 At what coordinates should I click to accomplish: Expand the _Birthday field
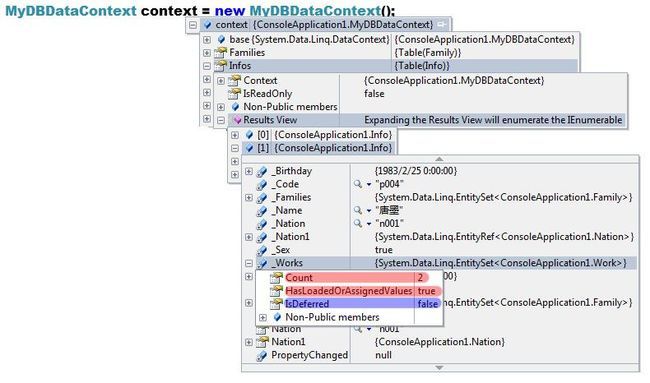click(x=249, y=171)
